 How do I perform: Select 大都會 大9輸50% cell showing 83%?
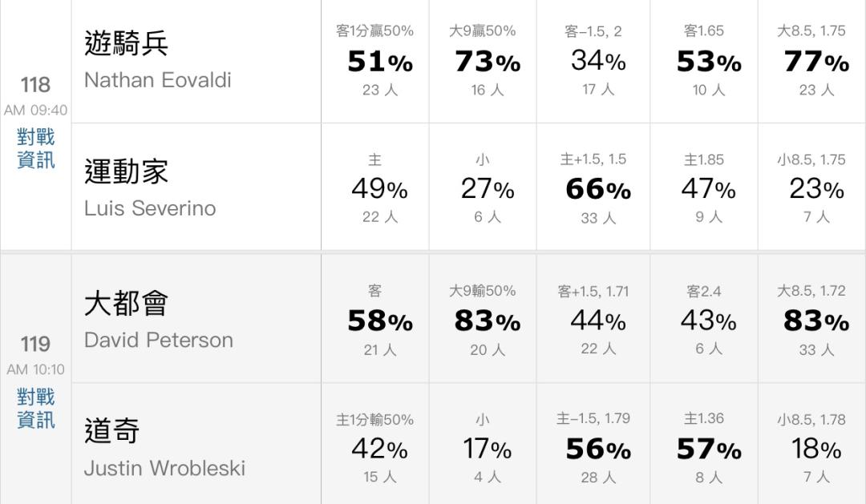pos(483,321)
